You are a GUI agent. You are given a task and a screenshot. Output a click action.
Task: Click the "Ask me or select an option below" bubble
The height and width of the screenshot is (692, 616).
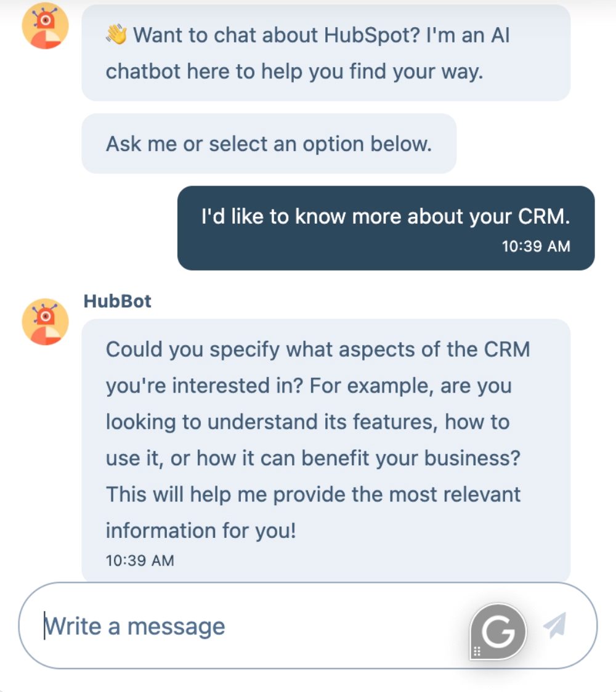click(x=269, y=144)
